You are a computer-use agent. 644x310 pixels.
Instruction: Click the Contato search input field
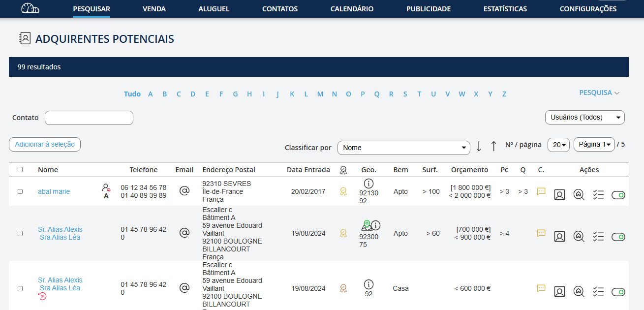89,118
